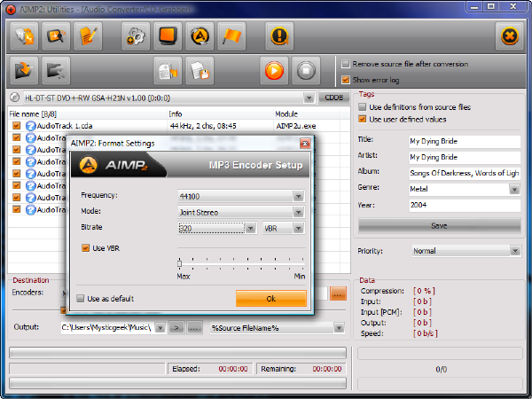Screen dimensions: 532x399
Task: Open the Output path dropdown arrow
Action: (x=160, y=328)
